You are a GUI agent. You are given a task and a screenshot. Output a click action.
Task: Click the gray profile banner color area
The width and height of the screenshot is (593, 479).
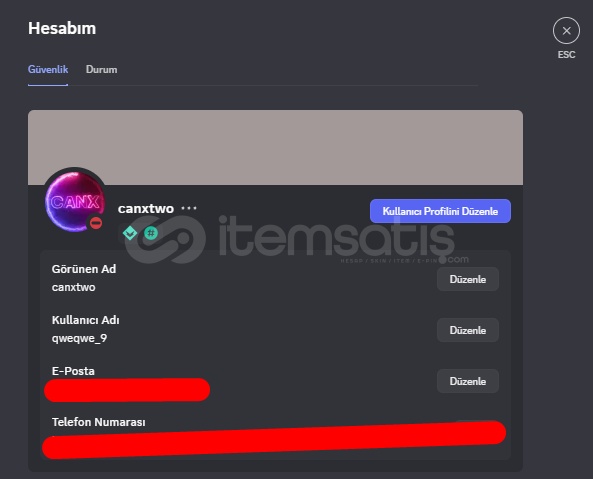coord(275,147)
